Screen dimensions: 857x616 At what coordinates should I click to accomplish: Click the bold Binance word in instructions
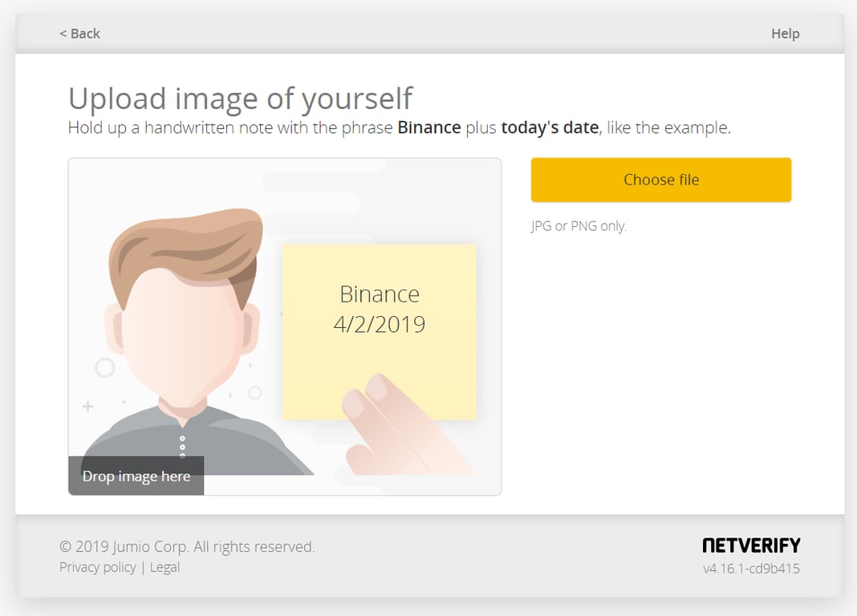[429, 128]
